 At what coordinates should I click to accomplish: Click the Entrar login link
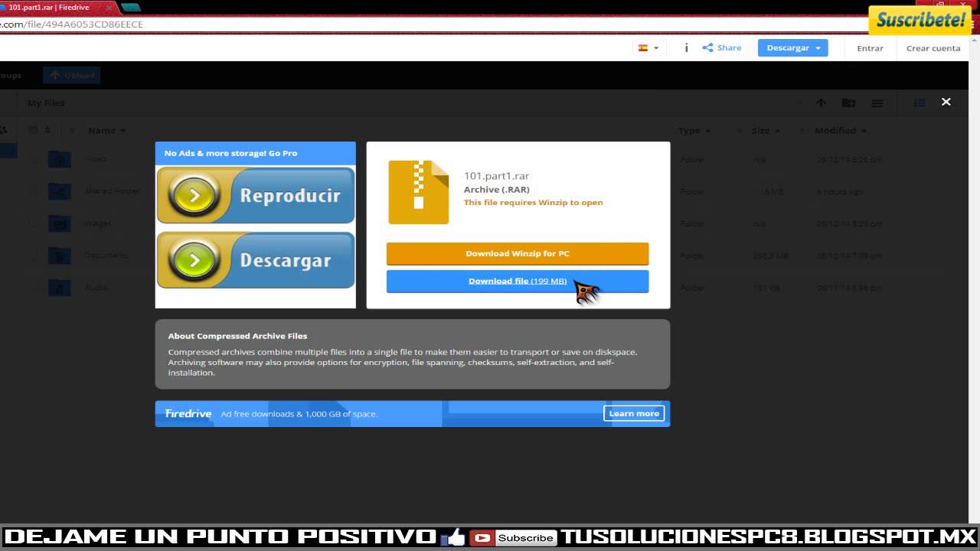(x=870, y=48)
